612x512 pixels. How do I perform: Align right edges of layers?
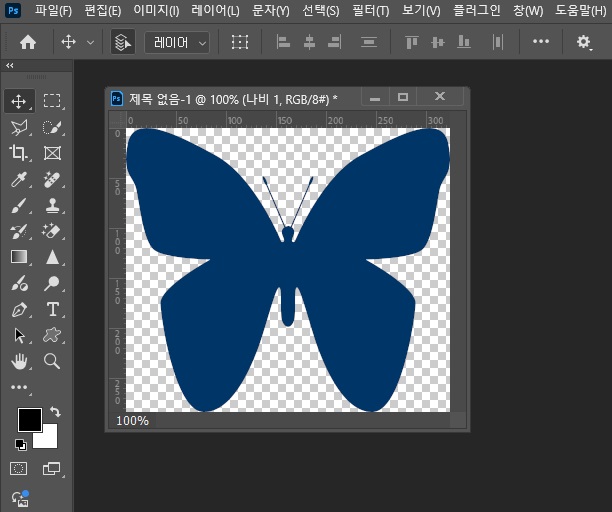(335, 42)
